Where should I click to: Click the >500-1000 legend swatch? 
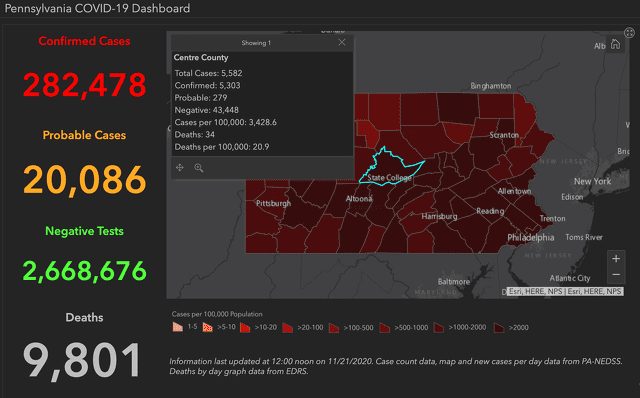pyautogui.click(x=384, y=327)
